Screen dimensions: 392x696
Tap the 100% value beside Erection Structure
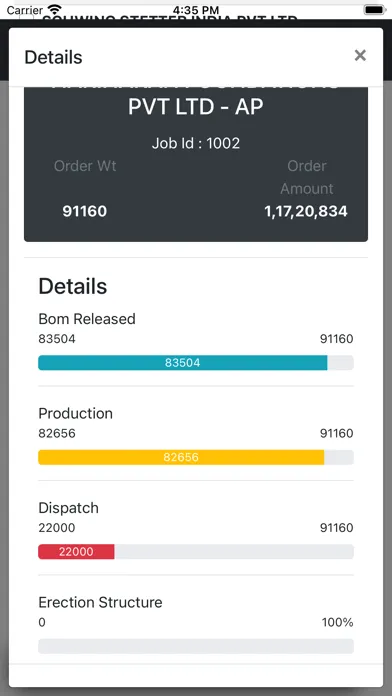pos(337,622)
